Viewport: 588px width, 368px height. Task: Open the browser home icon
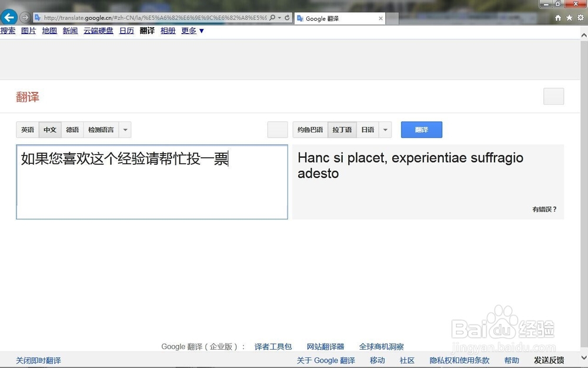click(x=558, y=18)
